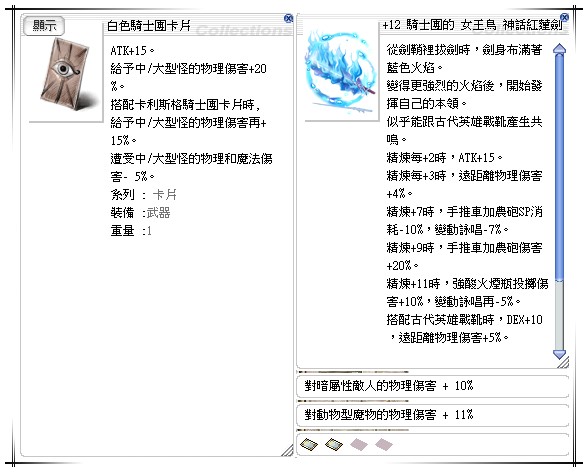
Task: Close the 白色騎士團卡片 window
Action: (x=288, y=18)
